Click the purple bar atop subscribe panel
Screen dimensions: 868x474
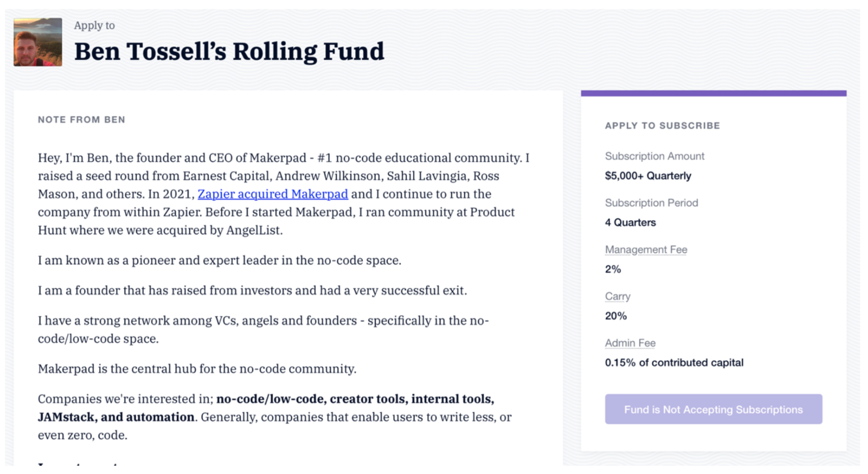coord(713,93)
